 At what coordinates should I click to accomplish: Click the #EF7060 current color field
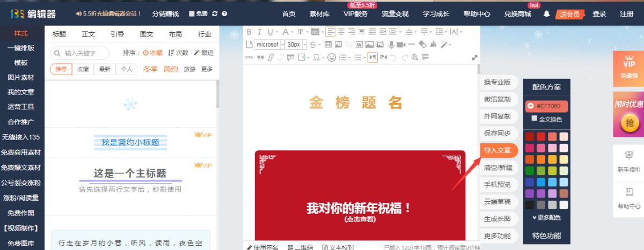pyautogui.click(x=546, y=106)
